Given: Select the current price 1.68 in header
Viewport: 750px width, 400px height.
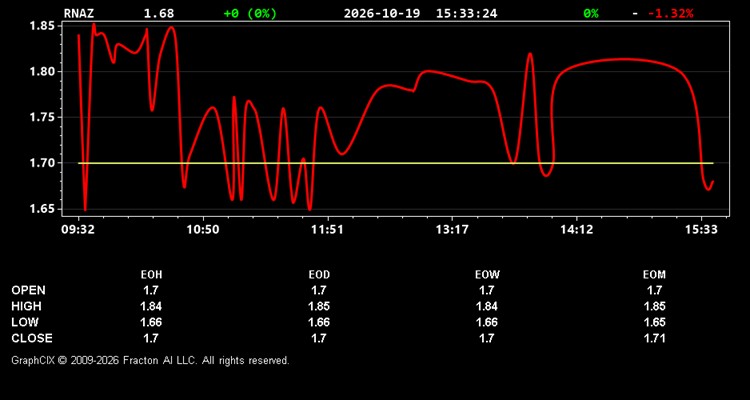Looking at the screenshot, I should [x=159, y=13].
